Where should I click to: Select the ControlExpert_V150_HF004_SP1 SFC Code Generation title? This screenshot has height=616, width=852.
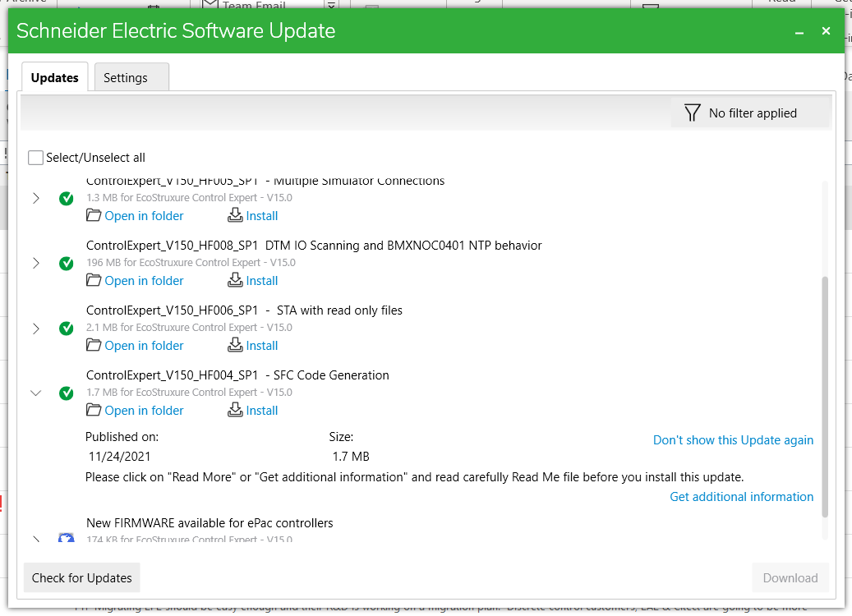pyautogui.click(x=237, y=375)
